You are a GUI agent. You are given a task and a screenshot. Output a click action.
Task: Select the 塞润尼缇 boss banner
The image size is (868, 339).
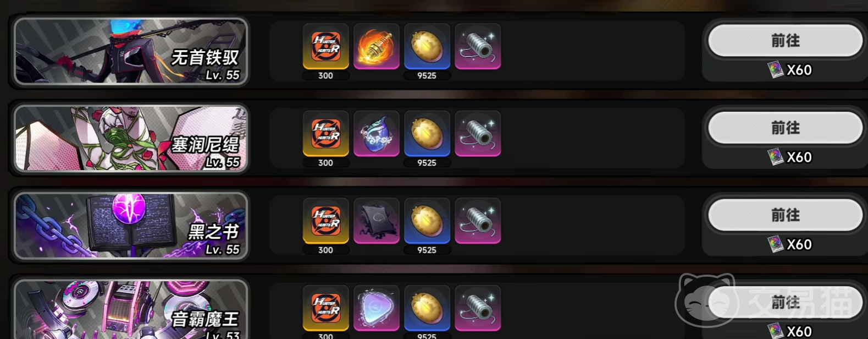pos(131,138)
